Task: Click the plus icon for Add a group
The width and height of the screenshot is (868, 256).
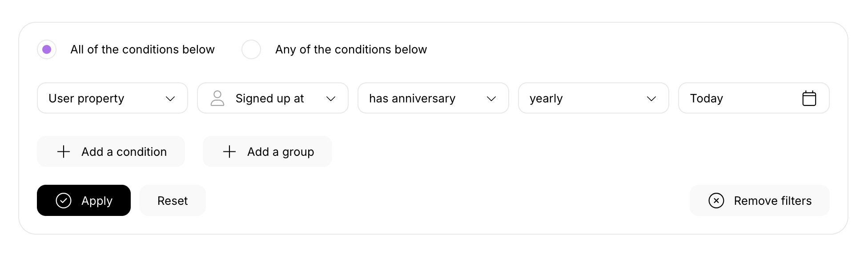Action: 229,152
